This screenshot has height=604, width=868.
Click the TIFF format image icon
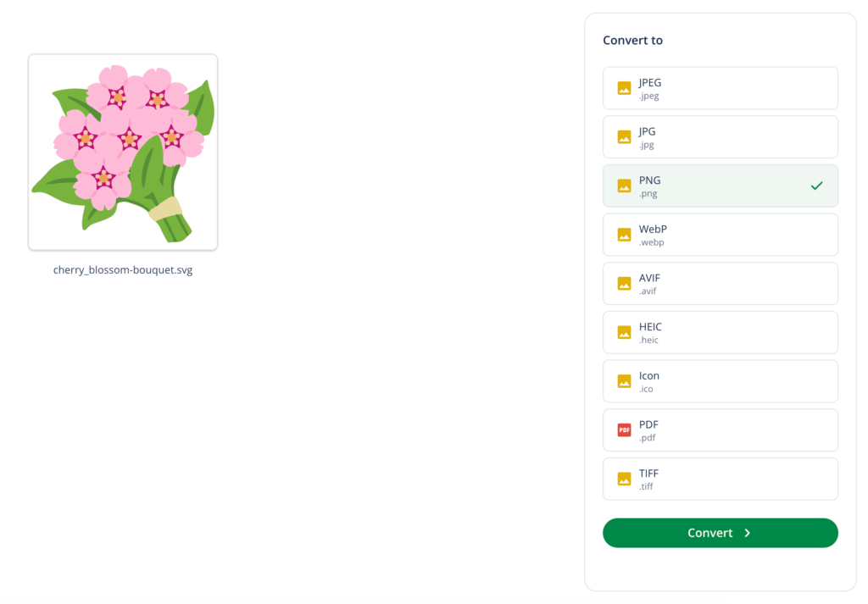[x=625, y=479]
